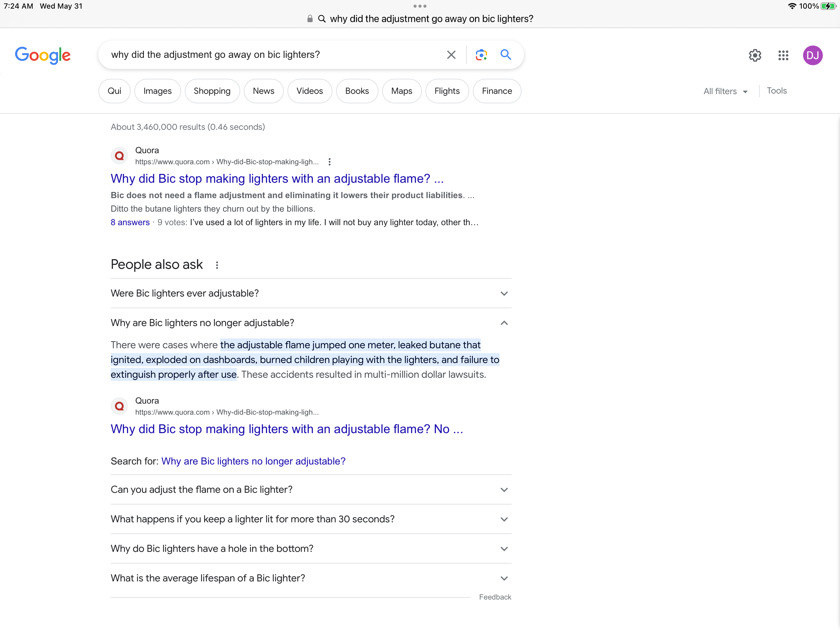Image resolution: width=840 pixels, height=630 pixels.
Task: Open first 'Why did Bic stop making lighters' result
Action: [277, 179]
